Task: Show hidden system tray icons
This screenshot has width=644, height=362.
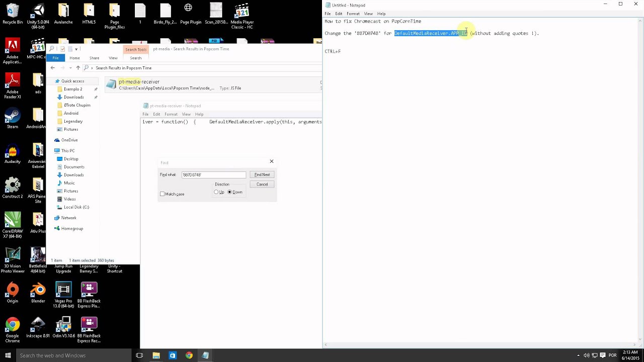Action: pyautogui.click(x=578, y=355)
